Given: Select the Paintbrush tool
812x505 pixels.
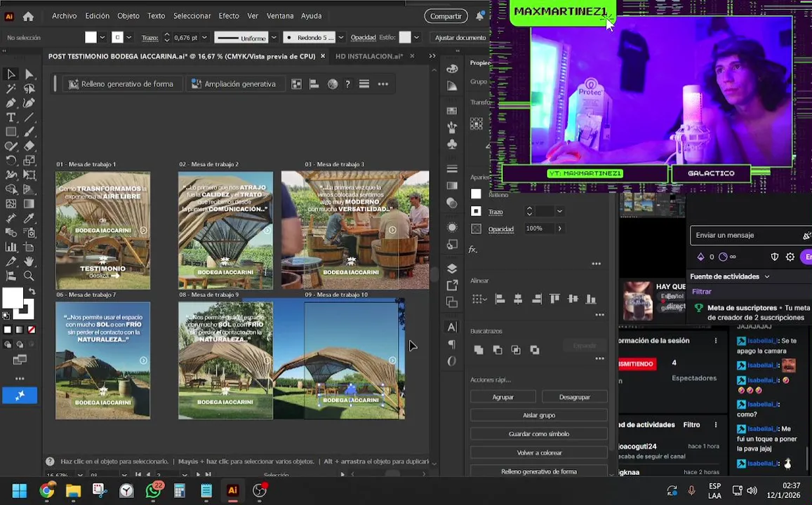Looking at the screenshot, I should (x=29, y=132).
